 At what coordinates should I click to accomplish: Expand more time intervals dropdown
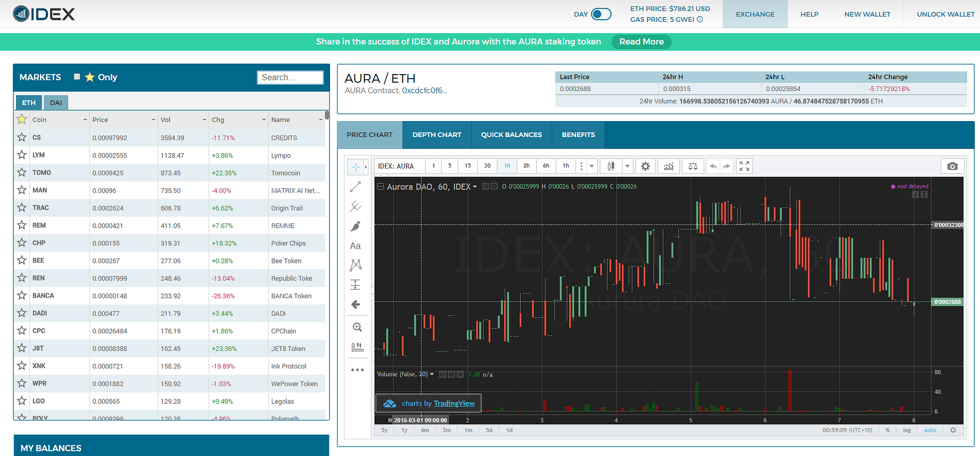(592, 166)
